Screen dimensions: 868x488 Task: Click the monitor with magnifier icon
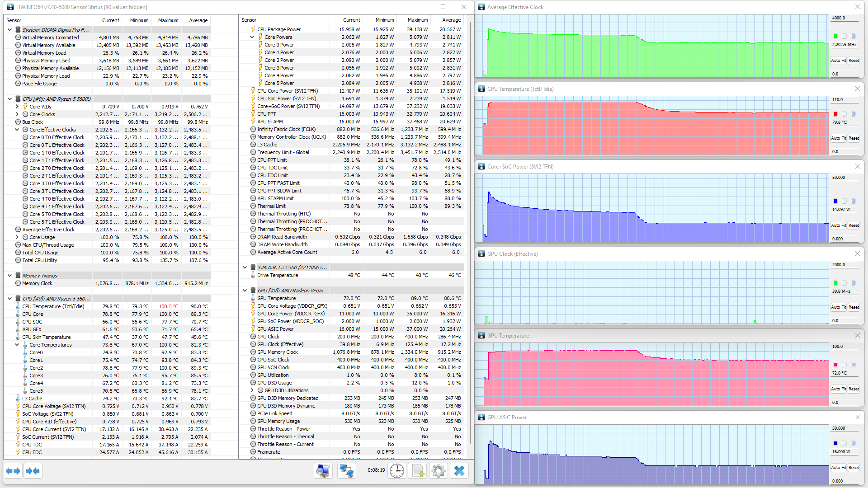(x=323, y=471)
